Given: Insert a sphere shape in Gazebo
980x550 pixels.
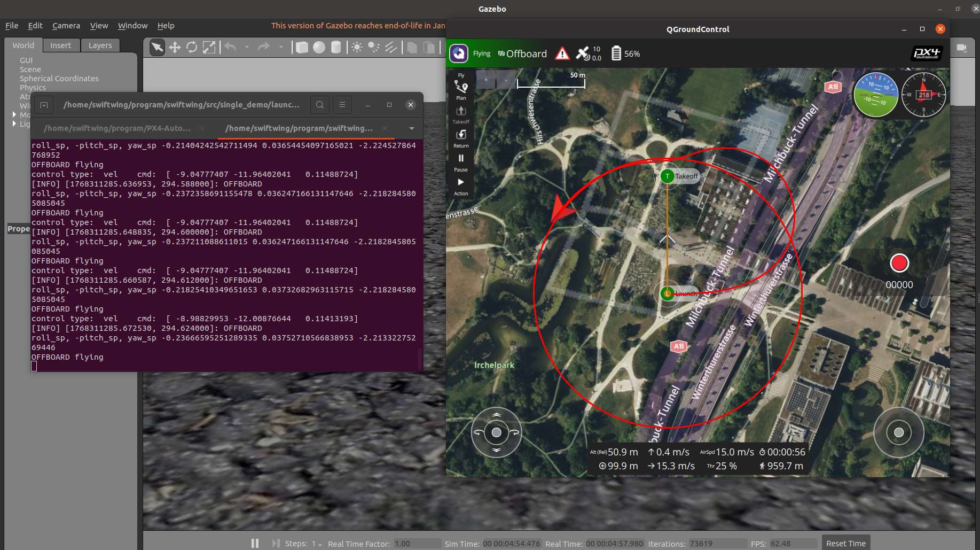Looking at the screenshot, I should click(319, 48).
